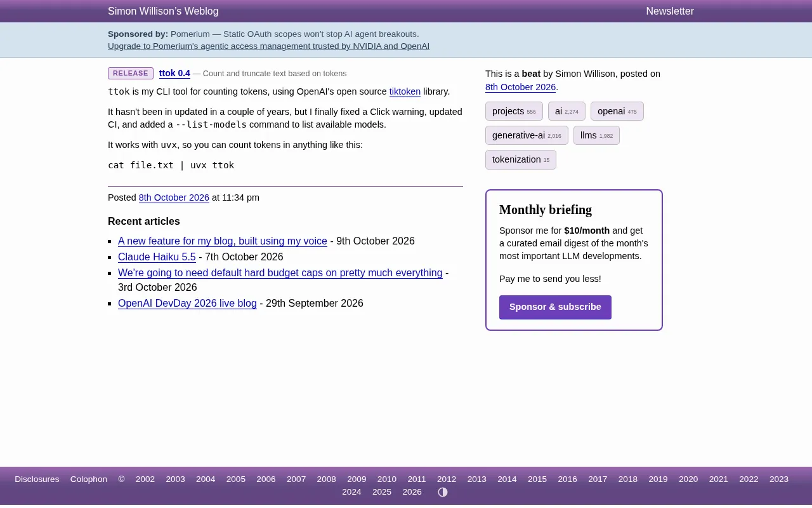Select the tokenization tag
Viewport: 812px width, 508px height.
tap(521, 159)
